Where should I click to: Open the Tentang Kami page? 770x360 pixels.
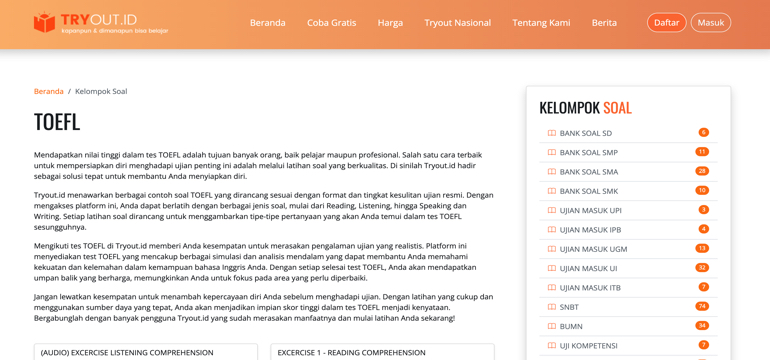pos(541,23)
